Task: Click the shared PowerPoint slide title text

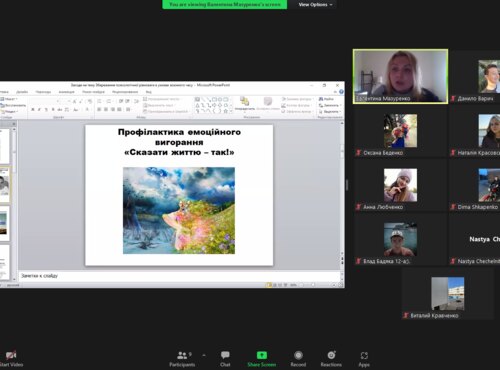Action: click(x=179, y=142)
